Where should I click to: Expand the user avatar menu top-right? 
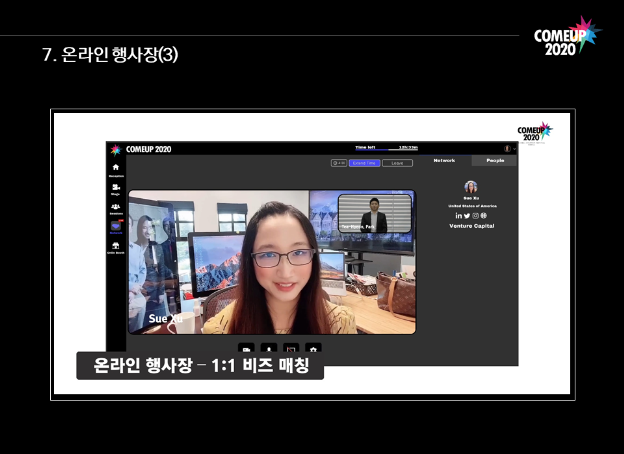[507, 149]
